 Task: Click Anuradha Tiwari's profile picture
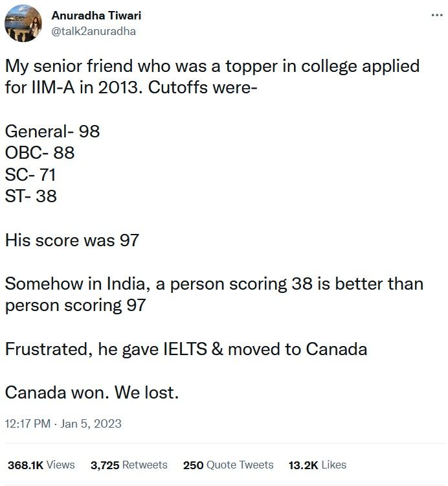[x=23, y=23]
